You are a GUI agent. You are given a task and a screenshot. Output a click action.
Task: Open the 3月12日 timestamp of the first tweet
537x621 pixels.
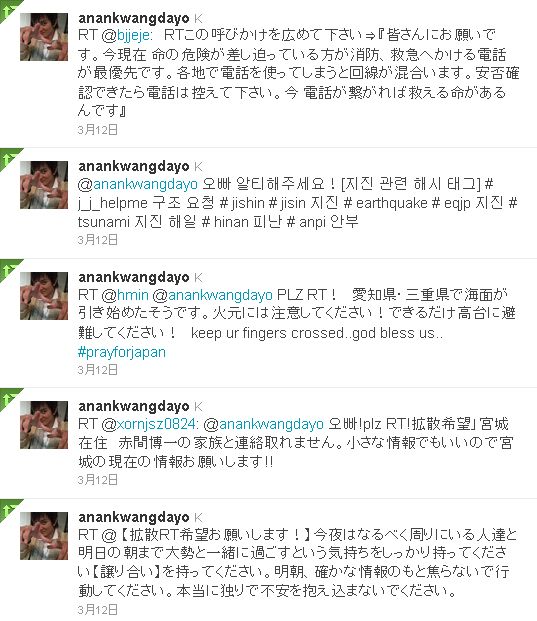click(97, 130)
